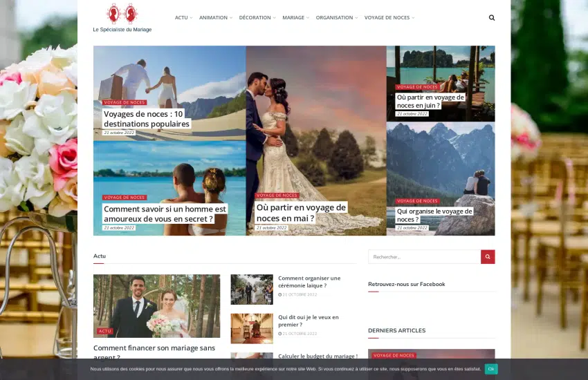588x380 pixels.
Task: Click the Qui dit oui je le veux link
Action: point(308,321)
